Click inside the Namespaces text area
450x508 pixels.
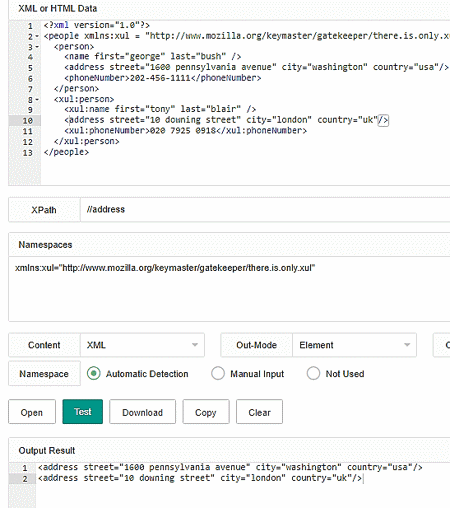pos(229,289)
